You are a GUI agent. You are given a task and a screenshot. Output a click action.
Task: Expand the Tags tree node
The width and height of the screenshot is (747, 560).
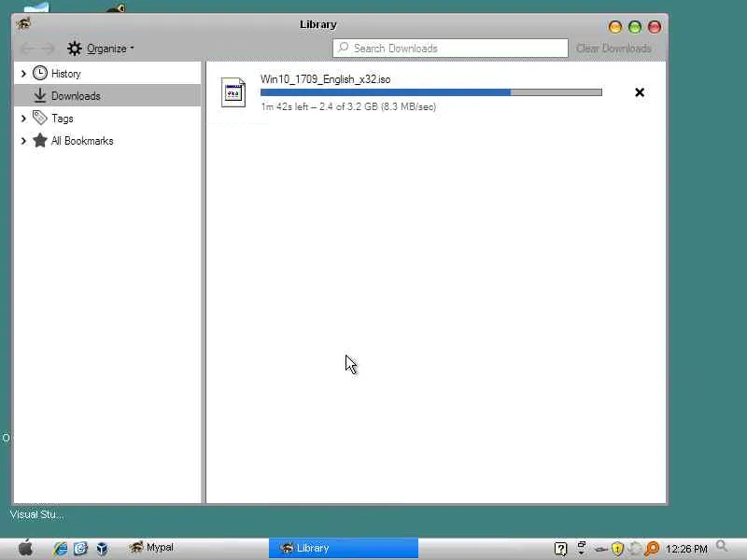click(x=23, y=119)
